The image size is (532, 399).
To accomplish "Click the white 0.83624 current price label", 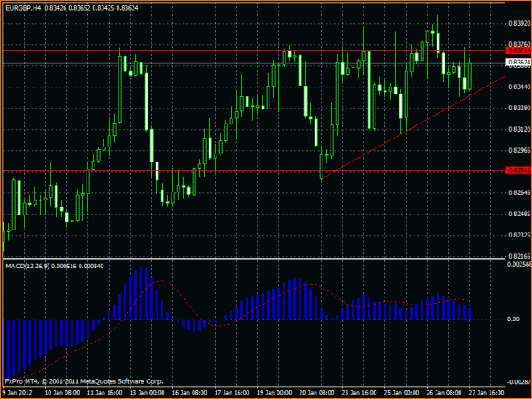I will click(x=519, y=63).
